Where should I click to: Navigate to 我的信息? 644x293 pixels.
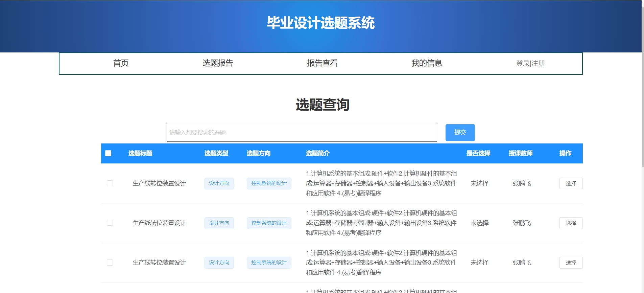pos(427,63)
